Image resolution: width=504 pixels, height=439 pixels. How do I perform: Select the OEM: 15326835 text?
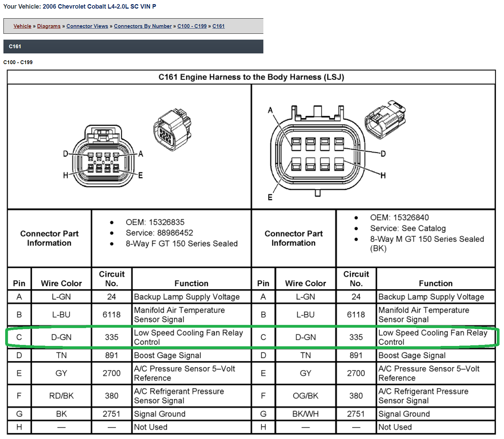(x=155, y=222)
